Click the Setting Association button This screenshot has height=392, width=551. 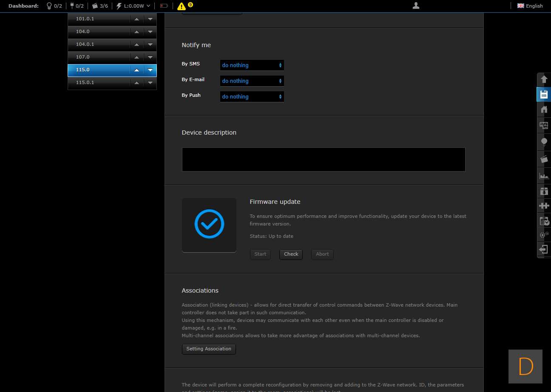click(x=208, y=349)
